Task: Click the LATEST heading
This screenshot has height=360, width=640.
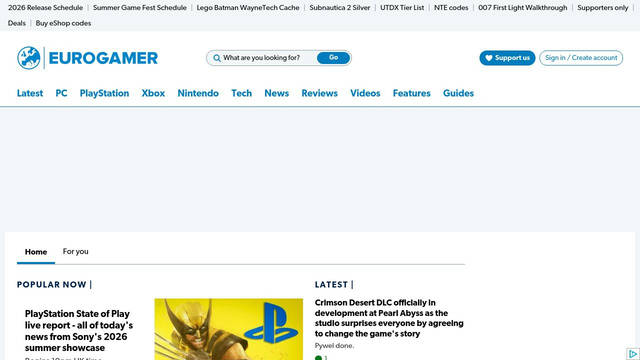Action: tap(331, 284)
